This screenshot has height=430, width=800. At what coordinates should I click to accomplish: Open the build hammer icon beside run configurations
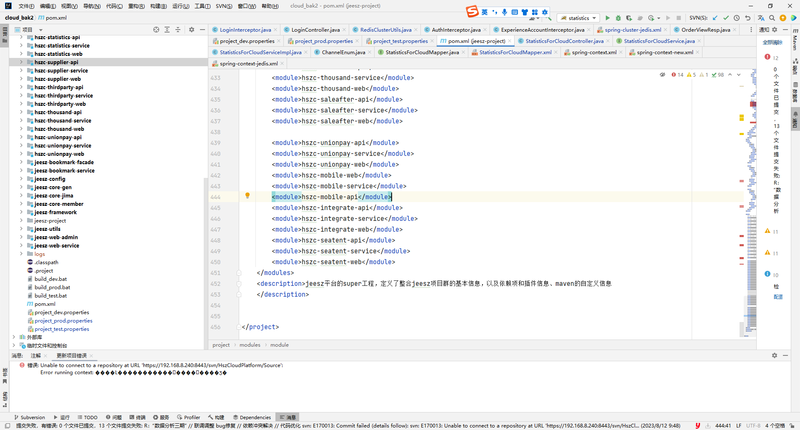click(x=549, y=18)
